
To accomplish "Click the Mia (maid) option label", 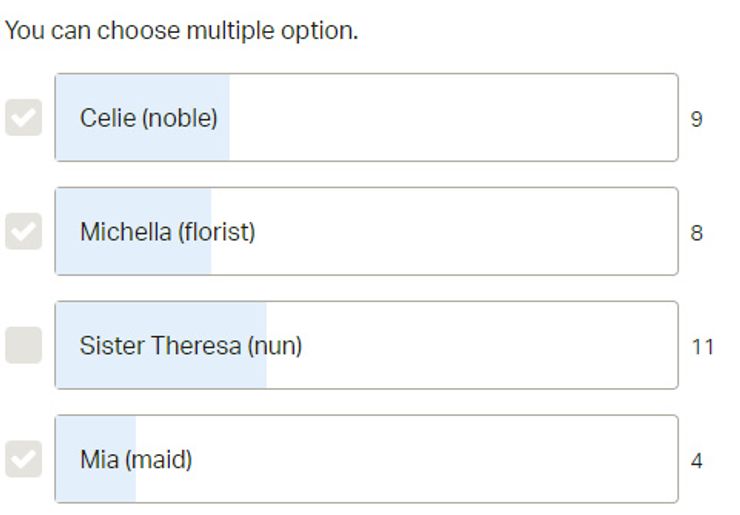I will coord(136,460).
